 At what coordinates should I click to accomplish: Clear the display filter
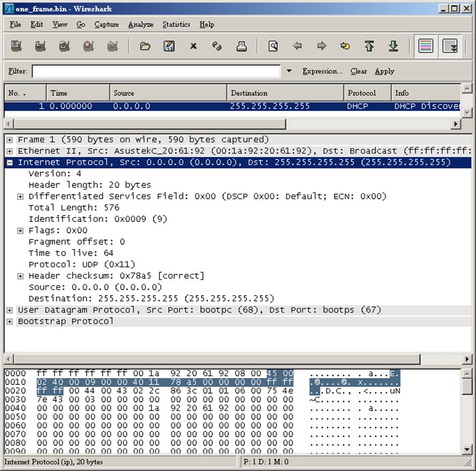(358, 71)
